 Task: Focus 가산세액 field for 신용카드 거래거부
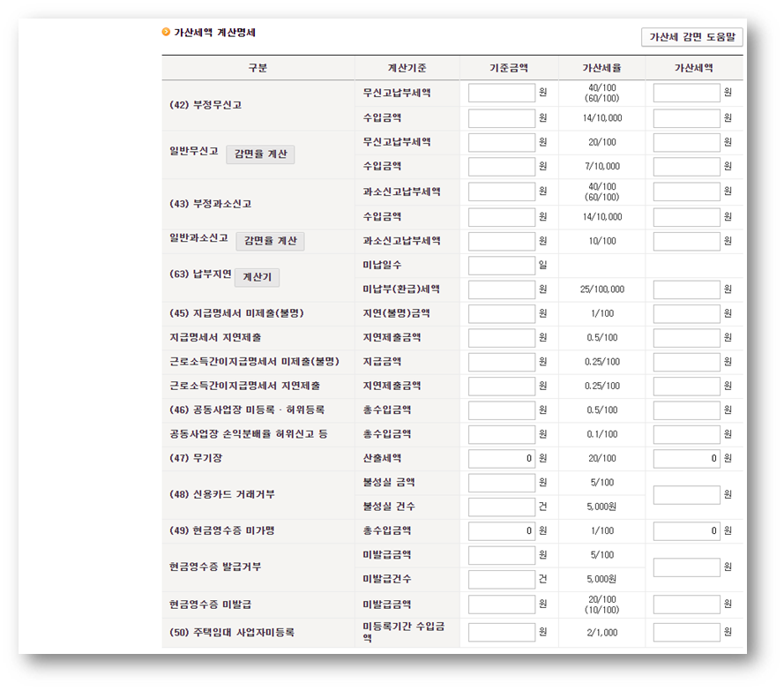pos(686,495)
